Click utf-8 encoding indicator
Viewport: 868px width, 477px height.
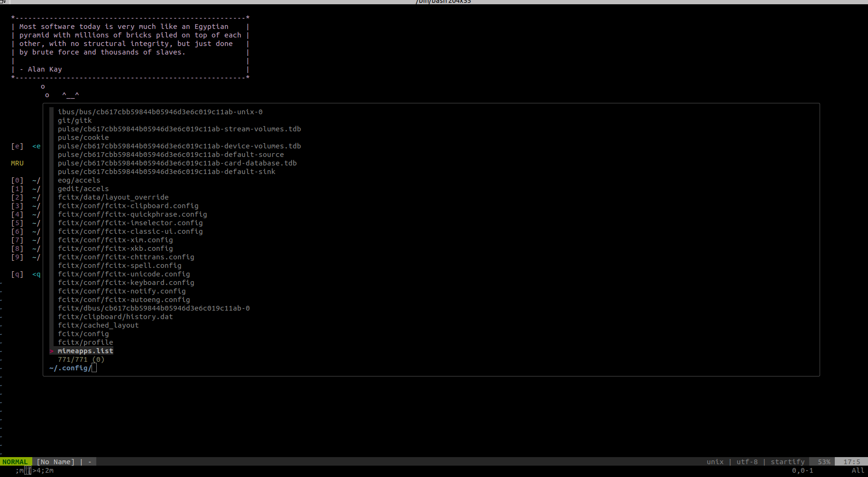point(747,462)
